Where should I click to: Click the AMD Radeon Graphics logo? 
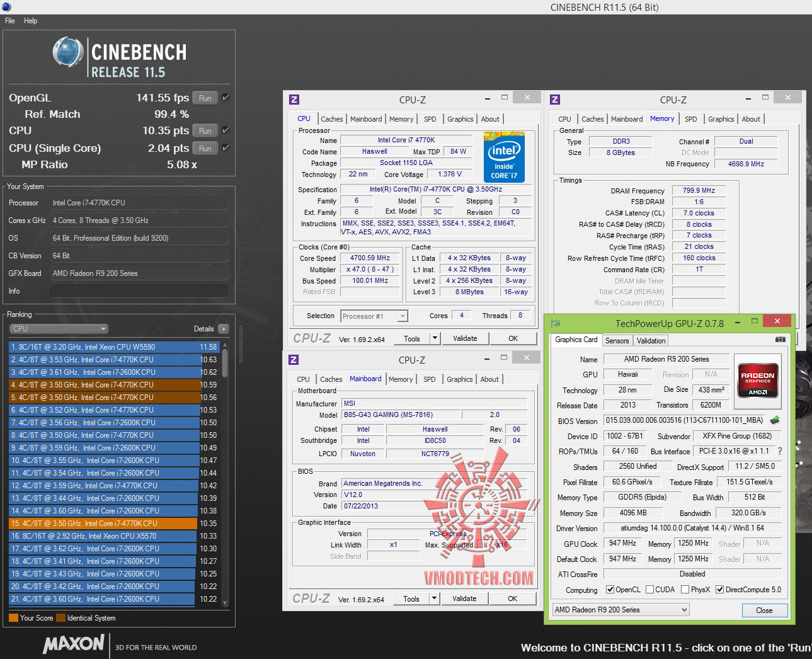[758, 381]
